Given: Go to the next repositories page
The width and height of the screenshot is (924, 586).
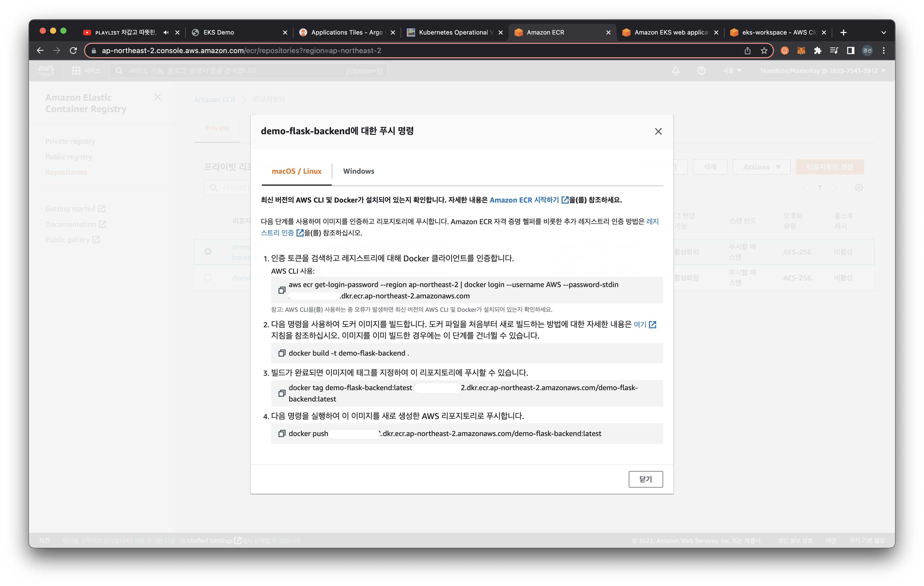Looking at the screenshot, I should tap(835, 188).
